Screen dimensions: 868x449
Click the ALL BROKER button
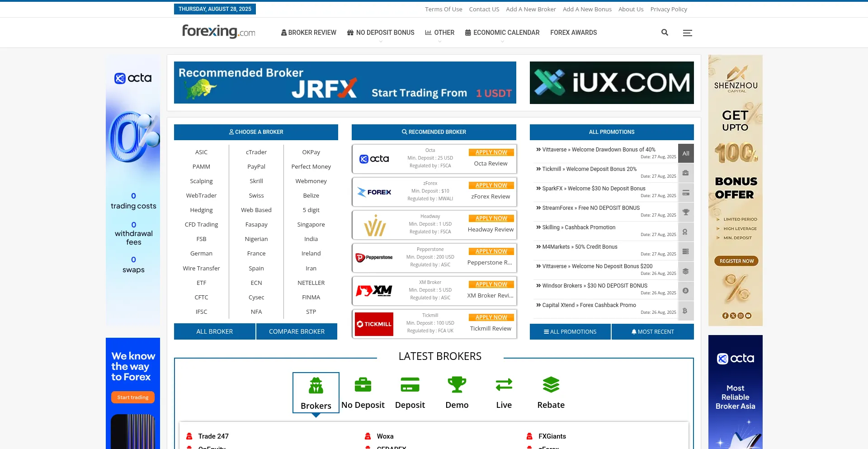click(215, 331)
